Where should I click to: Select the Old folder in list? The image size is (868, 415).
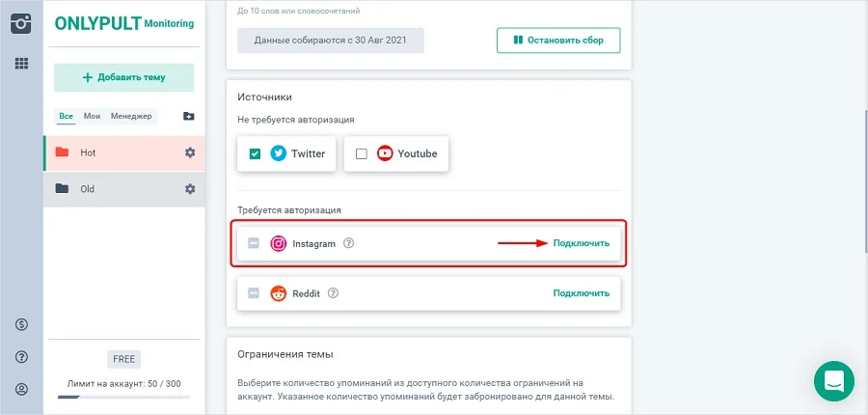click(x=106, y=189)
